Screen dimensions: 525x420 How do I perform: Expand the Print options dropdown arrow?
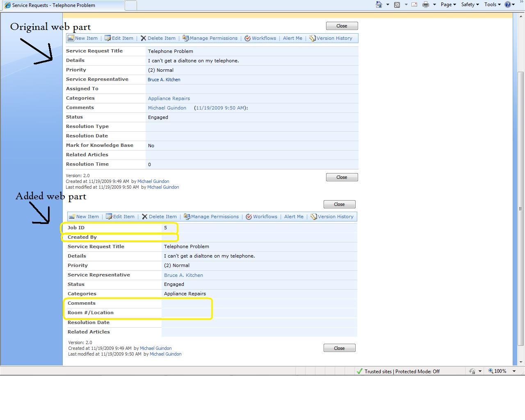point(434,5)
